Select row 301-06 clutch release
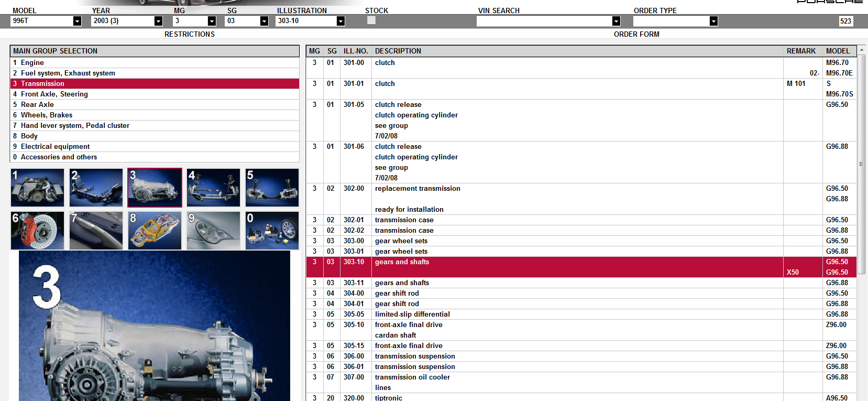 (x=581, y=162)
